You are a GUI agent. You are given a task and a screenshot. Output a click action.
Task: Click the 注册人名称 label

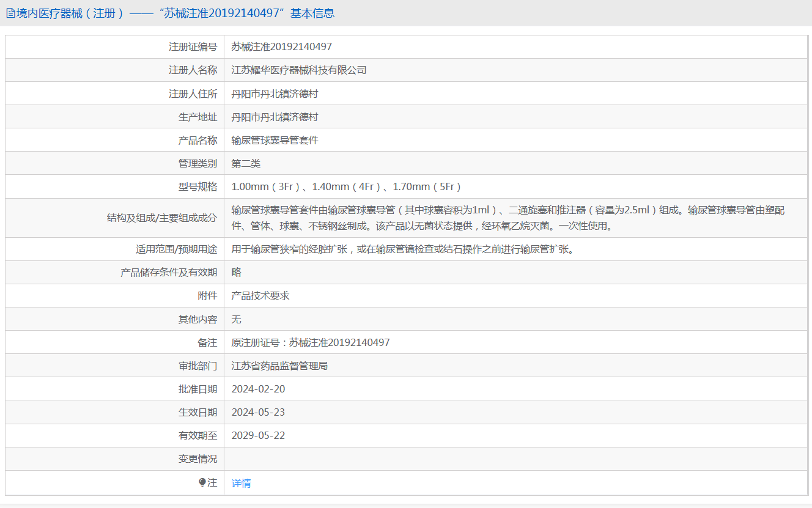pos(193,70)
